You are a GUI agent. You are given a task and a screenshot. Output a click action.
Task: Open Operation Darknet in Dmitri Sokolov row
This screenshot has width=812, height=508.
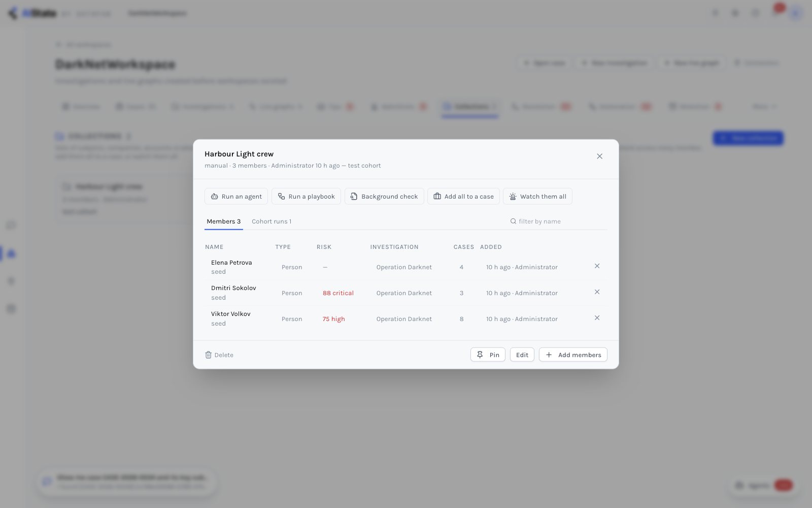(x=404, y=293)
